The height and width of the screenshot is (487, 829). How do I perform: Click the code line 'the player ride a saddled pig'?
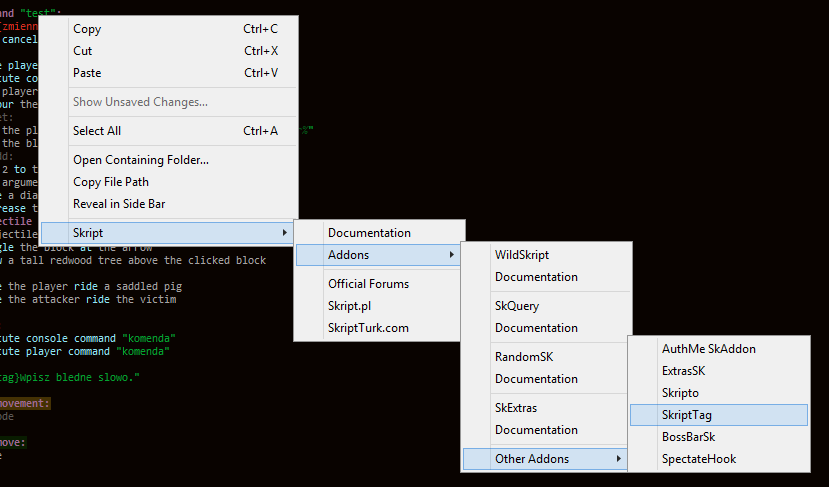pos(91,286)
